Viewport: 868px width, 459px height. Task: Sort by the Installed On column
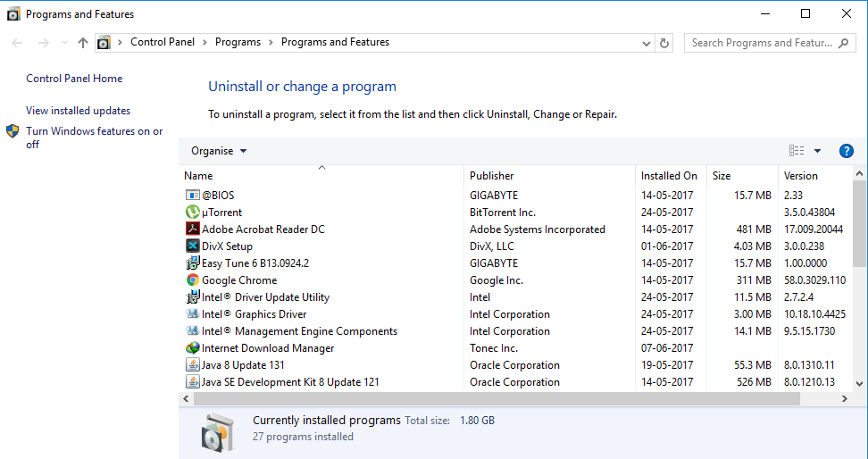pyautogui.click(x=671, y=176)
